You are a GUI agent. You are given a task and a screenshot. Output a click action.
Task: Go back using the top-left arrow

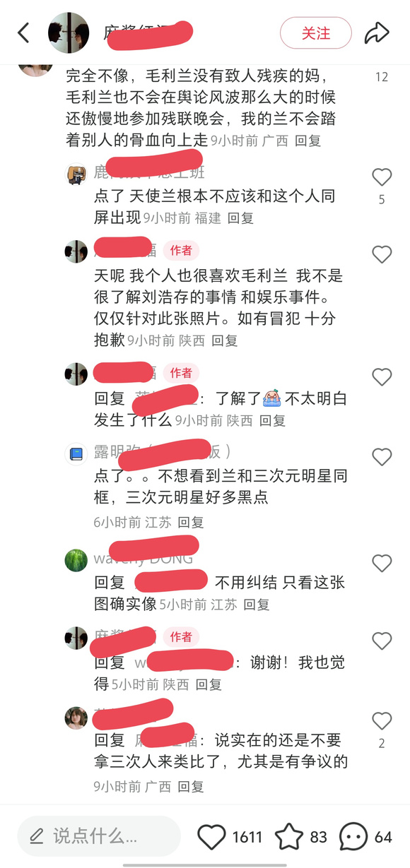tap(24, 32)
